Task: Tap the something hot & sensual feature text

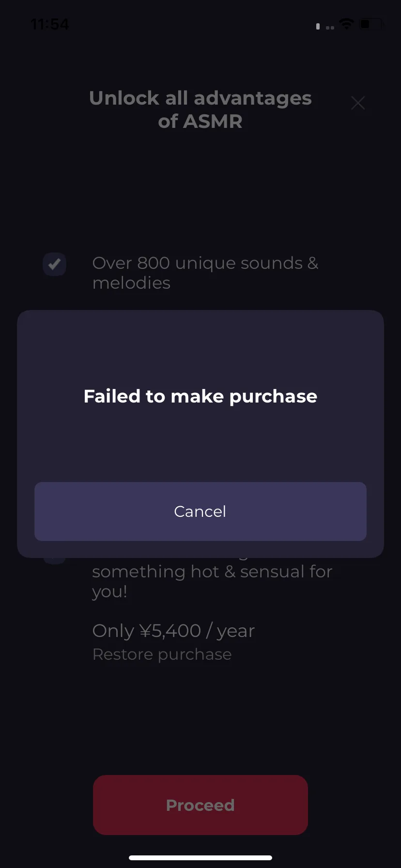Action: click(212, 581)
